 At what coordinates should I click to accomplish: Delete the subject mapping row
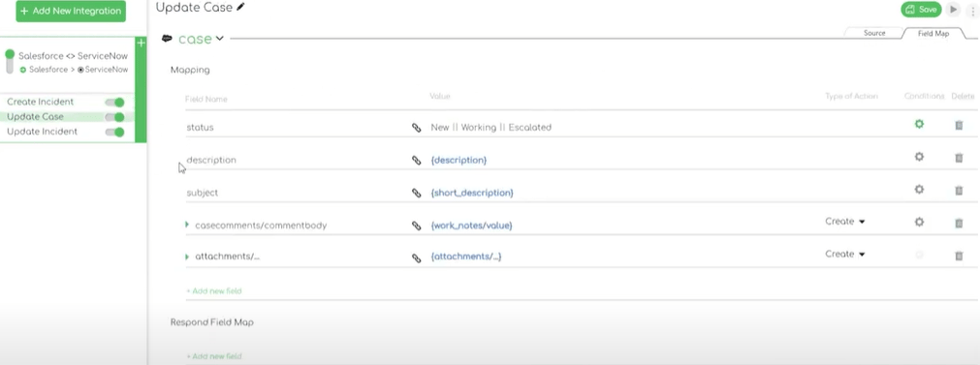click(959, 191)
